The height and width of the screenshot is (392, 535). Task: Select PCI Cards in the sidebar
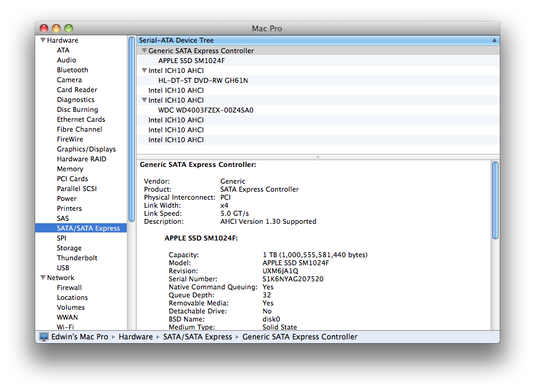72,179
